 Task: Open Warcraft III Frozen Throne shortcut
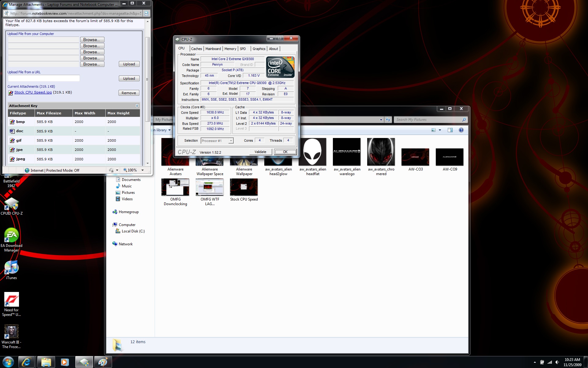point(11,336)
